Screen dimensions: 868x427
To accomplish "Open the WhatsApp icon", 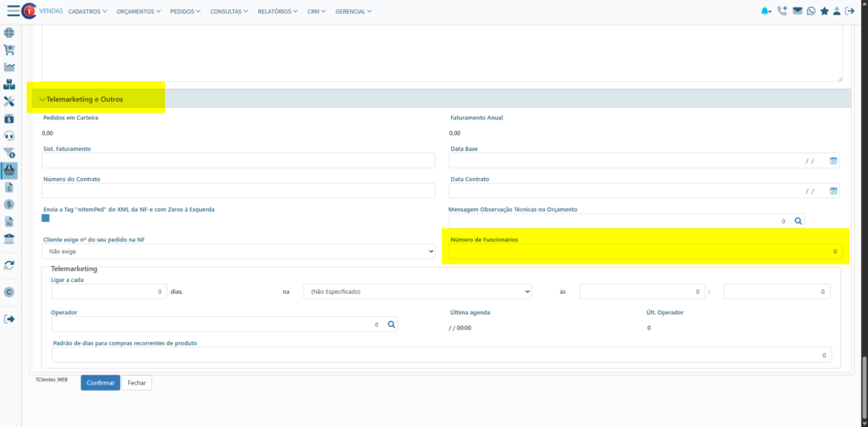I will [x=811, y=10].
